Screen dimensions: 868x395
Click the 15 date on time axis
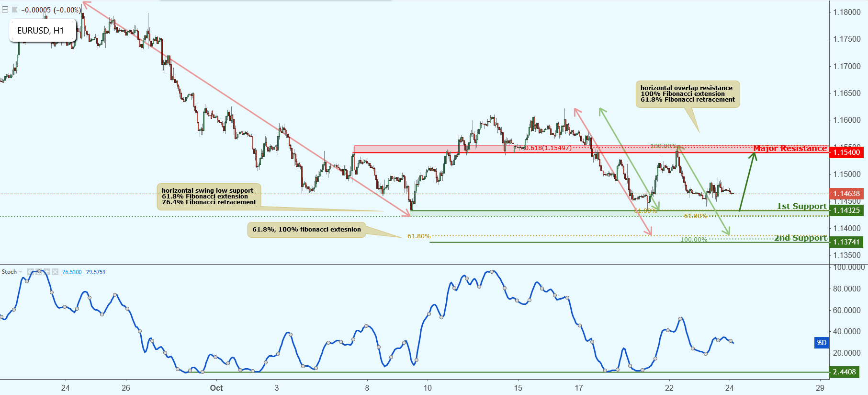(518, 388)
